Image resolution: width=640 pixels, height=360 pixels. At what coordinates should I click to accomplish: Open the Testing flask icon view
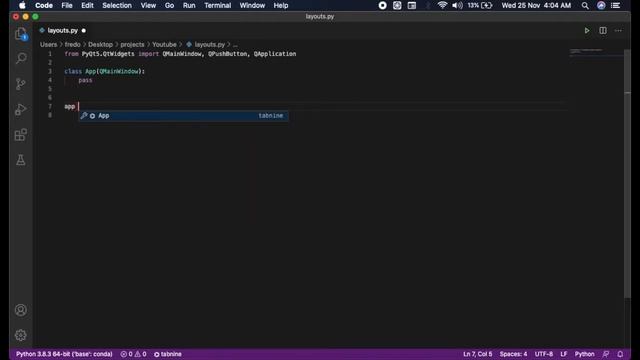click(21, 160)
